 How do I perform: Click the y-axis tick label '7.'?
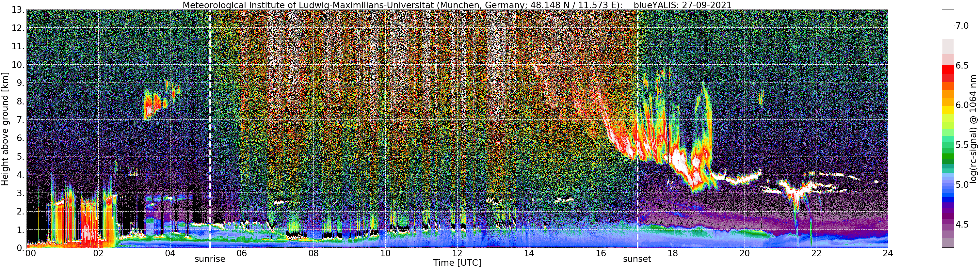coord(20,120)
